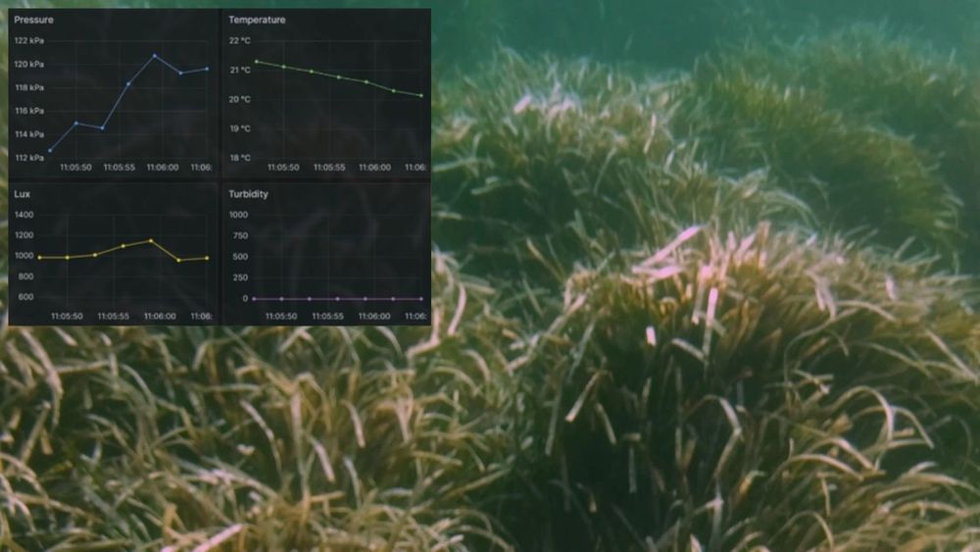Inspect the last point of the Temperature line
Image resolution: width=980 pixels, height=552 pixels.
pyautogui.click(x=421, y=96)
